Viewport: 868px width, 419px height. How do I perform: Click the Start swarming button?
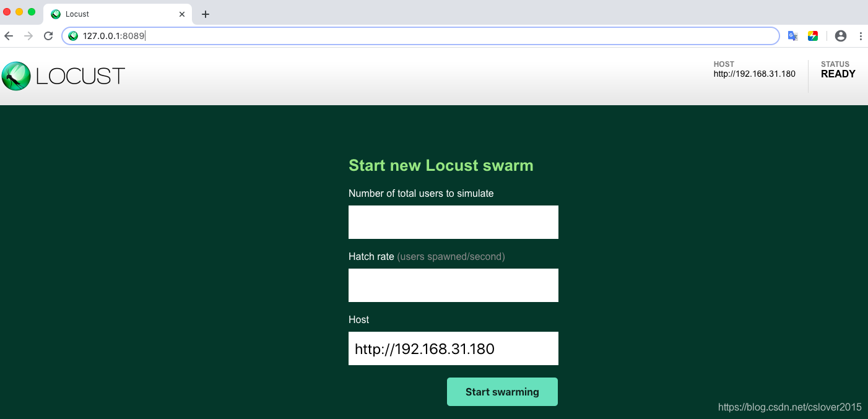pyautogui.click(x=502, y=392)
